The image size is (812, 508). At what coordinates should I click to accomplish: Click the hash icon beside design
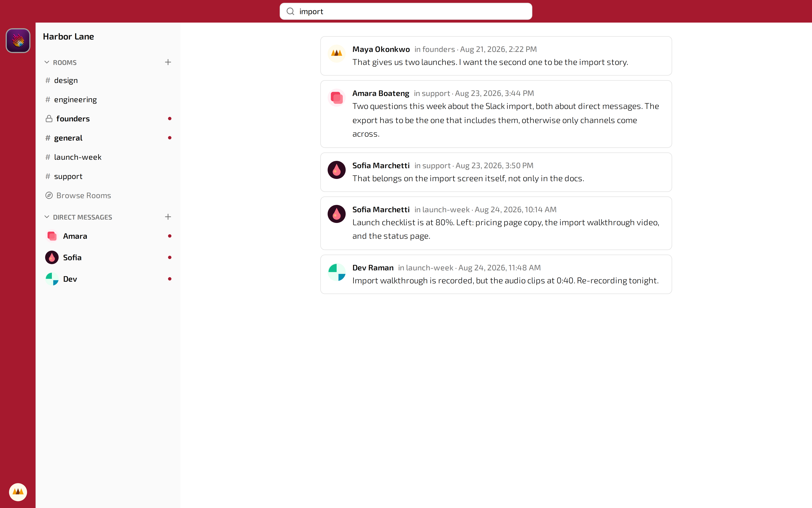pos(48,80)
